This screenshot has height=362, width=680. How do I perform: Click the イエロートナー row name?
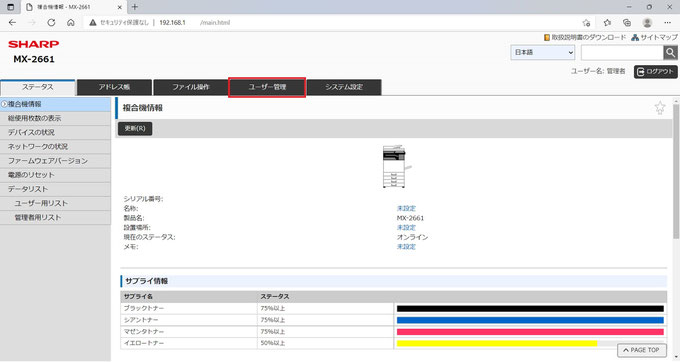pyautogui.click(x=144, y=343)
